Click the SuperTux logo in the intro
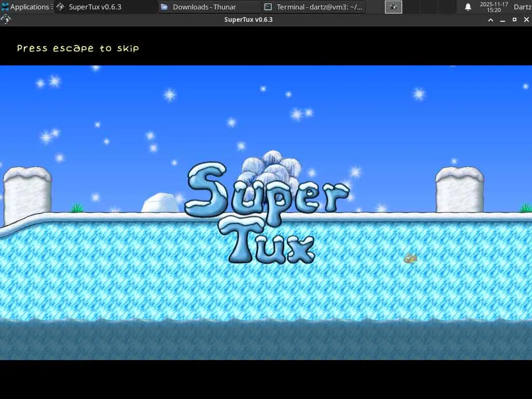Image resolution: width=532 pixels, height=399 pixels. pyautogui.click(x=268, y=208)
